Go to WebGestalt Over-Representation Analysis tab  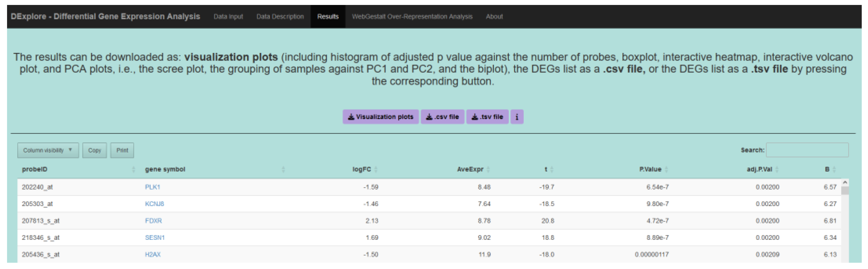tap(412, 16)
